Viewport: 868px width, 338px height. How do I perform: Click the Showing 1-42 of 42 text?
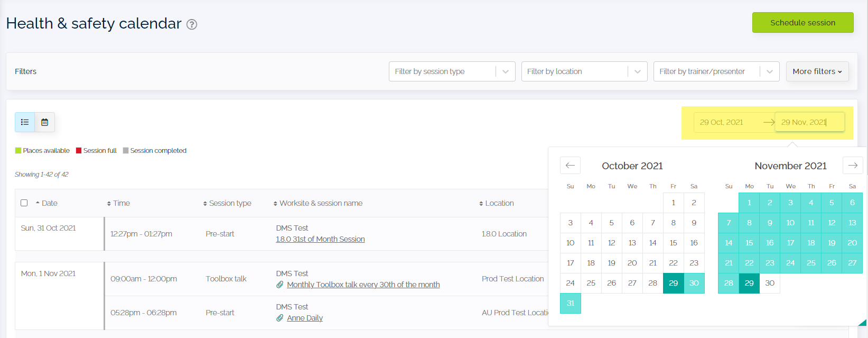[x=42, y=175]
